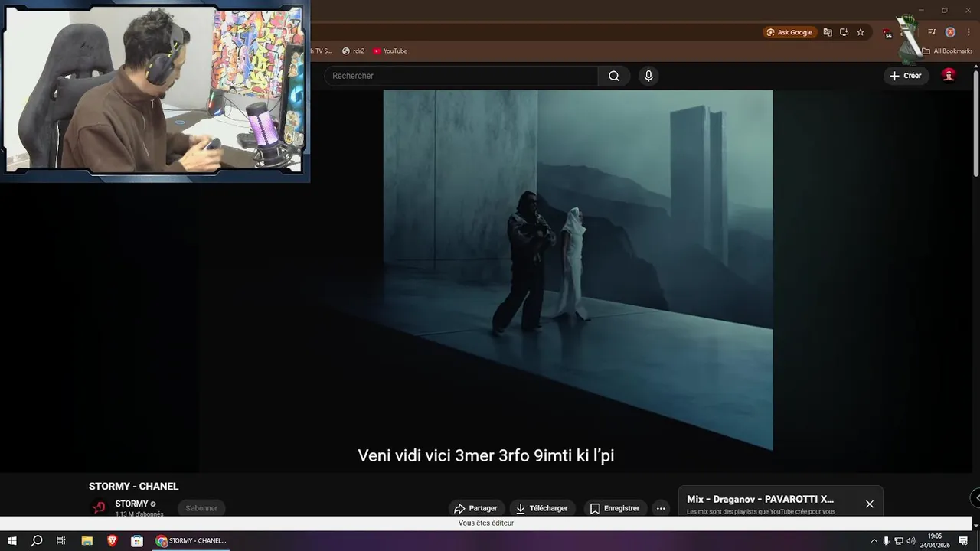Open the clock showing 19:05
This screenshot has height=551, width=980.
935,541
